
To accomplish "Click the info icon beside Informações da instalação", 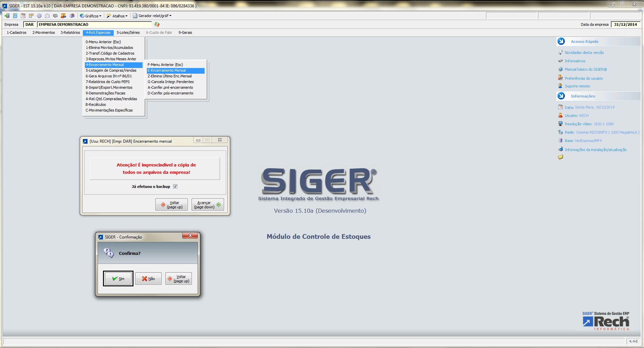I will [560, 149].
